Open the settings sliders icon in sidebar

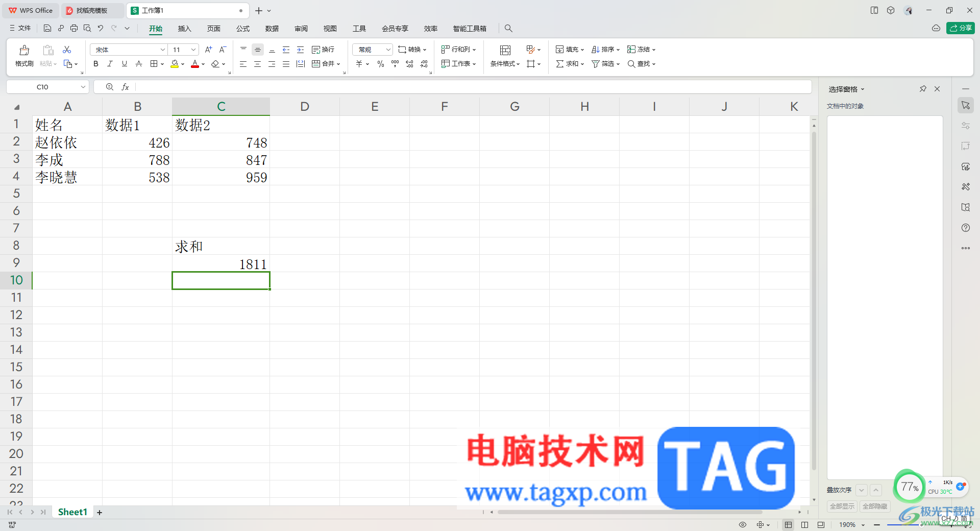[x=966, y=126]
